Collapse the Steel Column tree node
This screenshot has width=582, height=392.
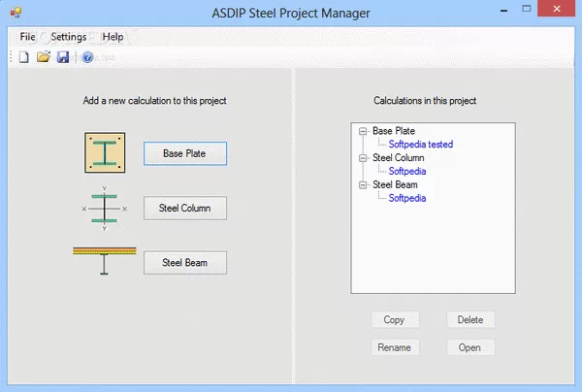(x=364, y=157)
